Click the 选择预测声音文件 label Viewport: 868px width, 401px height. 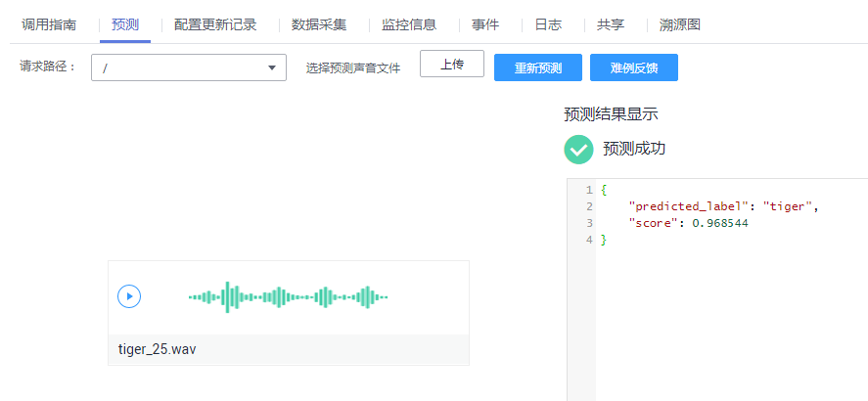click(353, 68)
